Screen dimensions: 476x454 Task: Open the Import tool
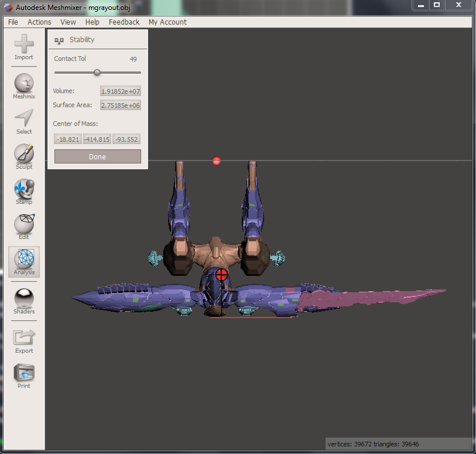coord(24,47)
